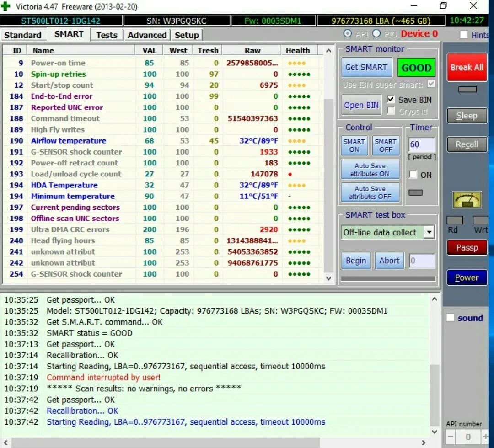Enable the Hints checkbox
Screen dimensions: 494x448
click(464, 35)
